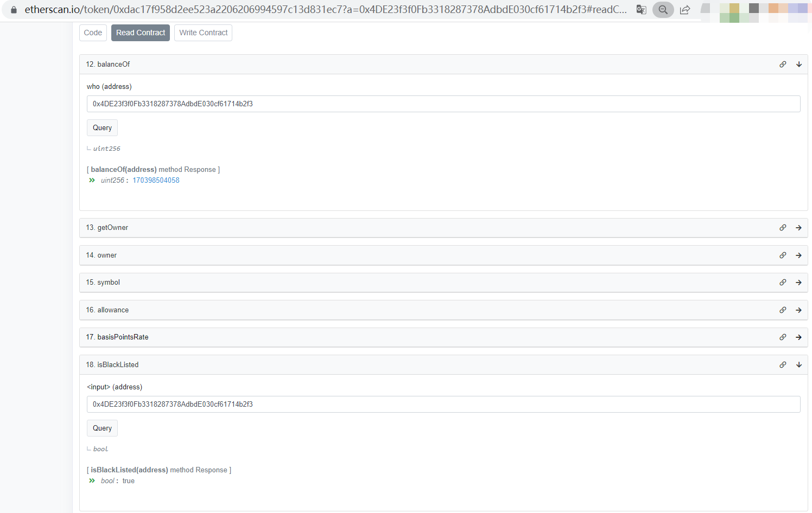Image resolution: width=812 pixels, height=513 pixels.
Task: Focus the isBlackListed address input field
Action: [443, 405]
